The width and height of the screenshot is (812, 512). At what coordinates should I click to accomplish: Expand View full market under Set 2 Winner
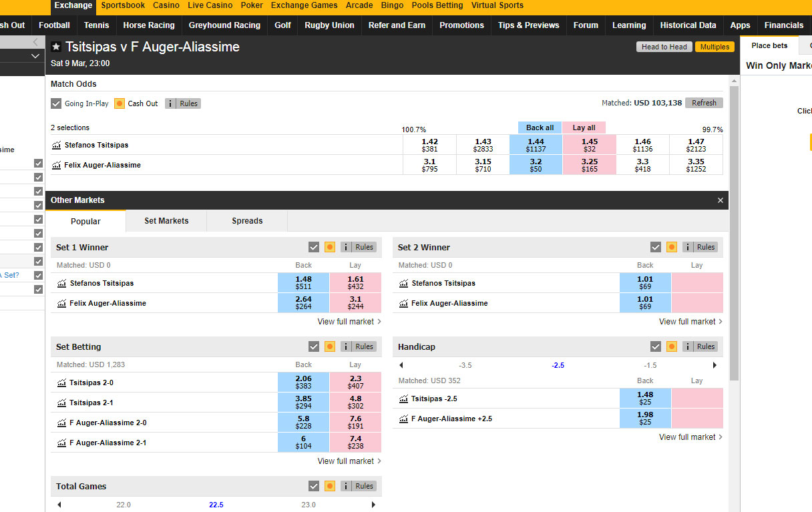tap(691, 322)
